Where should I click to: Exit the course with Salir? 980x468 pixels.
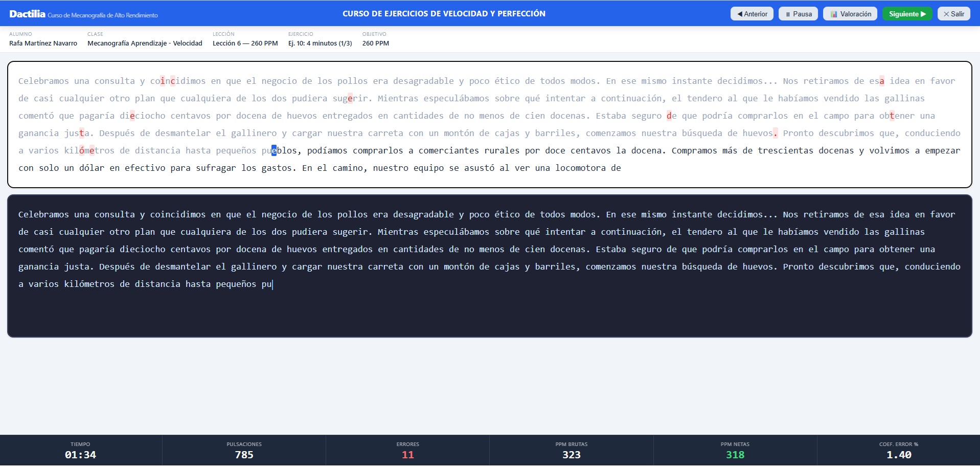coord(953,14)
